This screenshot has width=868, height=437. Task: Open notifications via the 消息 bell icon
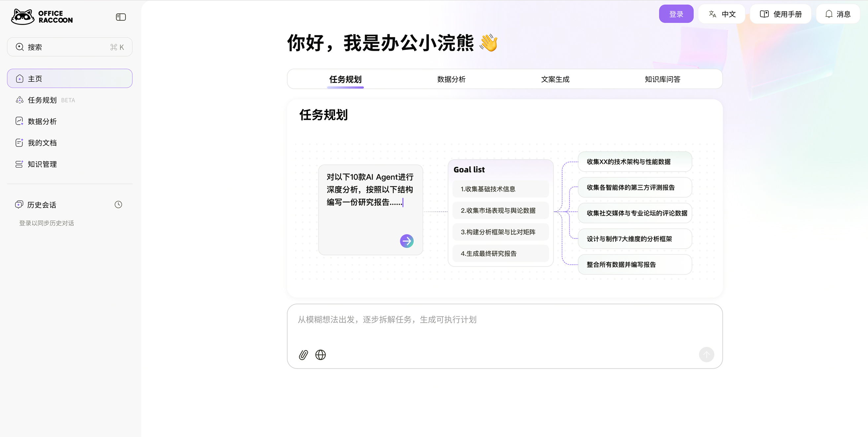point(838,14)
